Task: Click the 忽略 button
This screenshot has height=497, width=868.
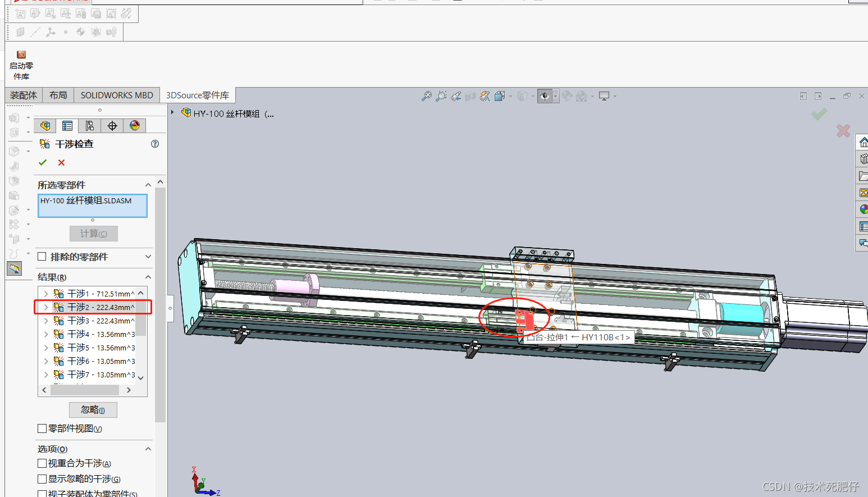Action: click(x=93, y=410)
